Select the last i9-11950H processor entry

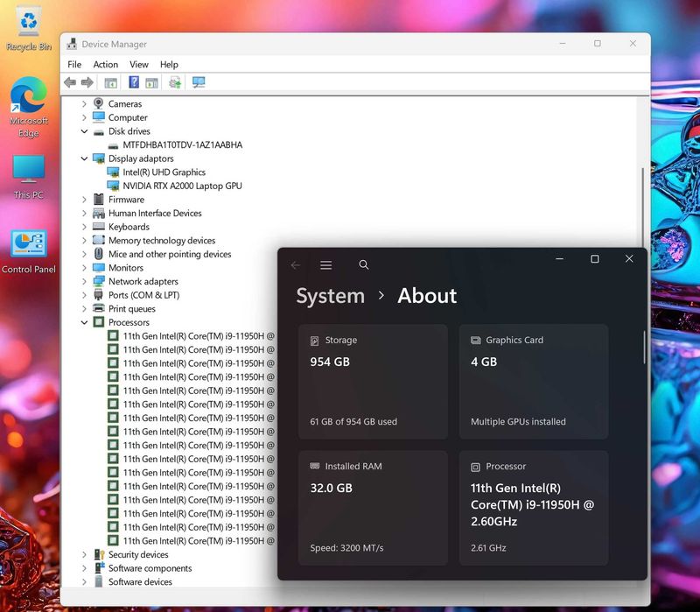click(199, 541)
